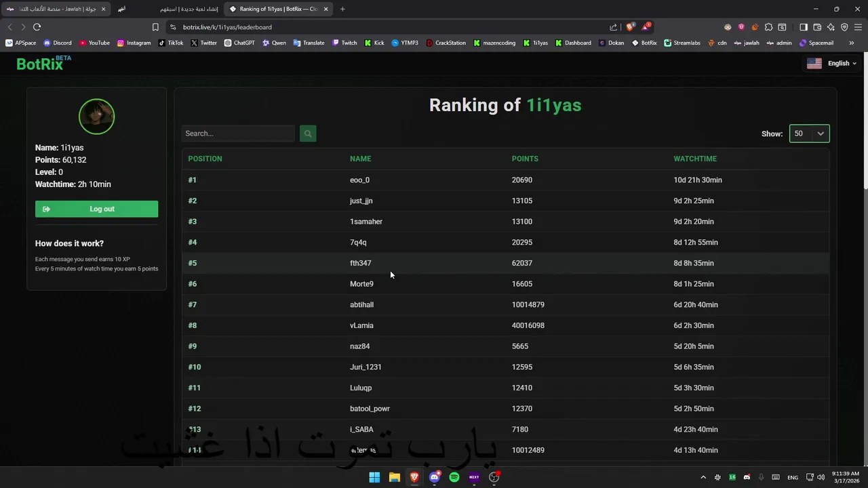Open the extensions puzzle-piece icon
This screenshot has width=868, height=488.
coord(768,27)
